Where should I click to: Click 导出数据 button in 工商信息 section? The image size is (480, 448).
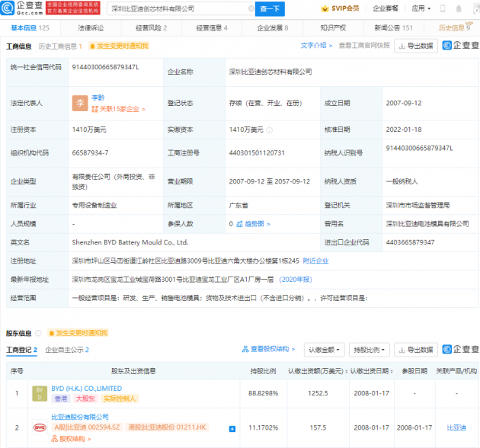(416, 46)
